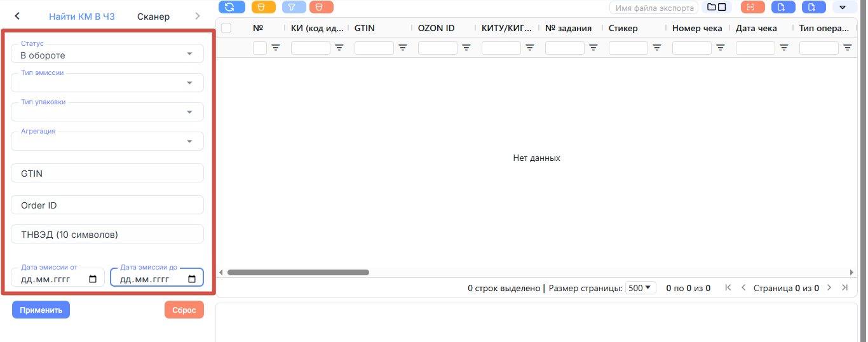Click the light-blue funnel filter button

tap(294, 7)
